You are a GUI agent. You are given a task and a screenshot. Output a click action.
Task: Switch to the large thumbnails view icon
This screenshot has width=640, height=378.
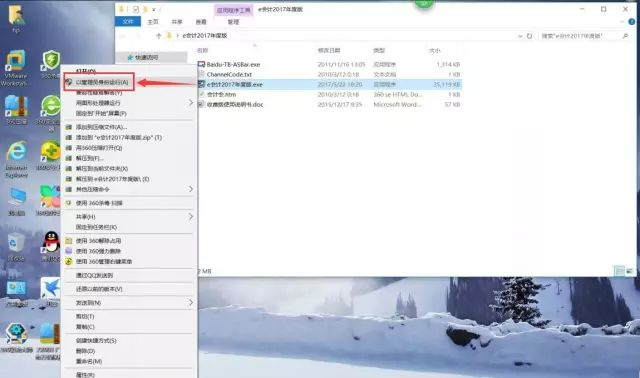tap(629, 271)
